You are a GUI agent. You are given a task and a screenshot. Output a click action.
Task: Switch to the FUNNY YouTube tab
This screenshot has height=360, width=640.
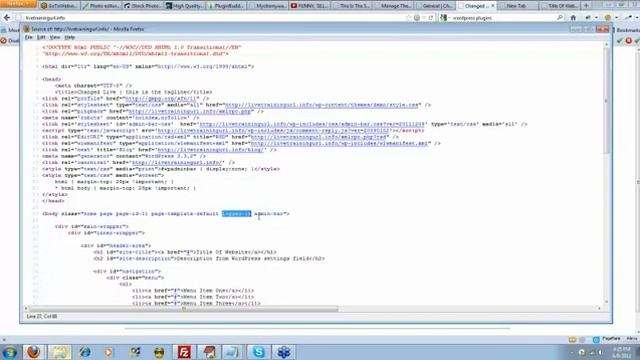pyautogui.click(x=309, y=6)
